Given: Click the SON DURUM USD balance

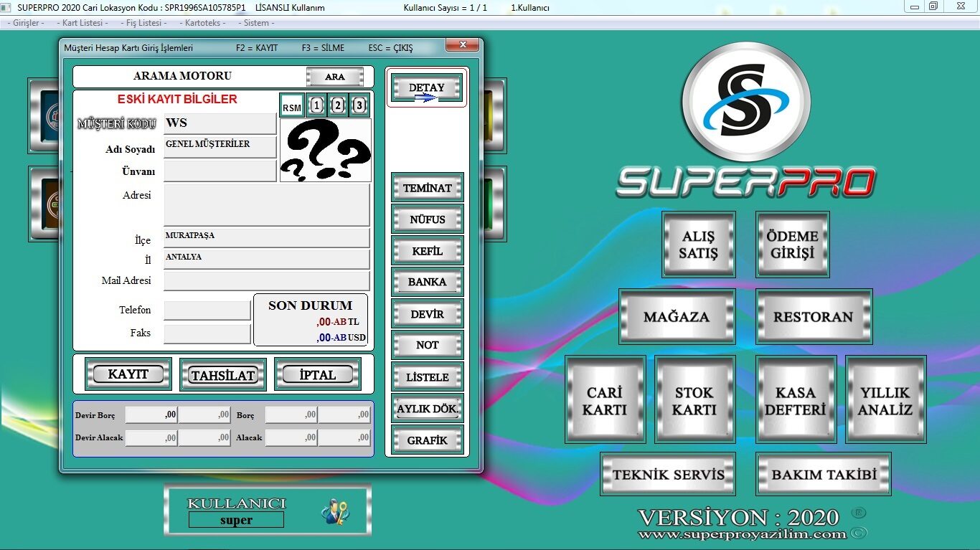Looking at the screenshot, I should coord(341,338).
